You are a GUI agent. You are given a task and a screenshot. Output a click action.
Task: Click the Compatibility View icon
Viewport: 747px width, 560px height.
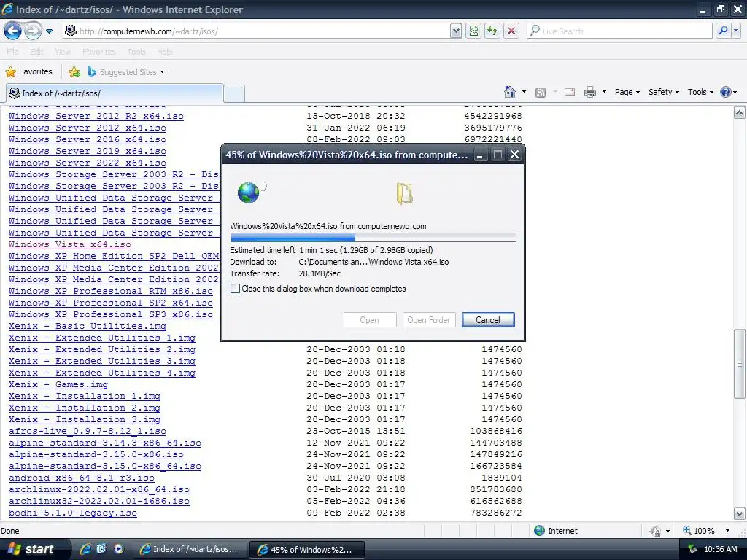coord(473,31)
